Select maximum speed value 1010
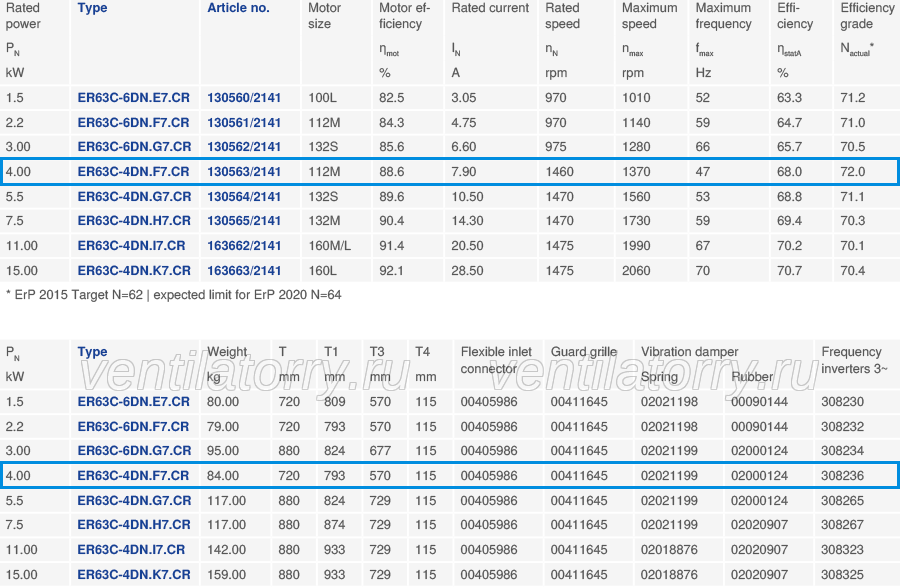 (636, 98)
